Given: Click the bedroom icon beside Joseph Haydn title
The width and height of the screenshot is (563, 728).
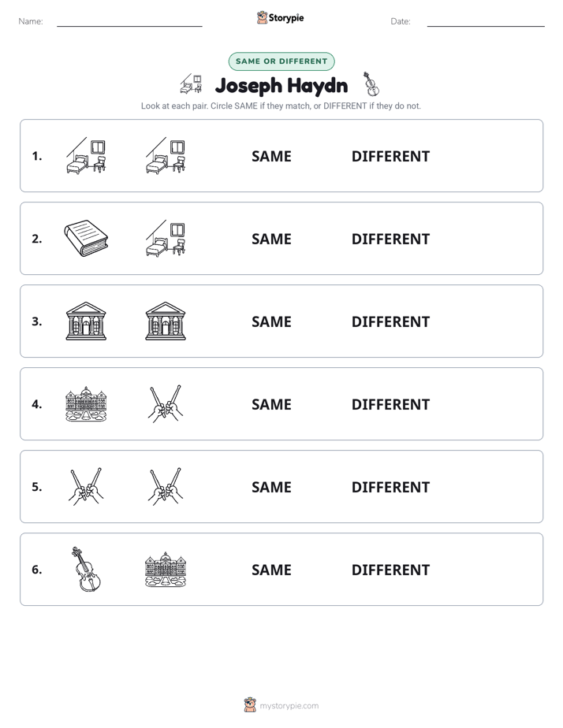Looking at the screenshot, I should (x=192, y=84).
